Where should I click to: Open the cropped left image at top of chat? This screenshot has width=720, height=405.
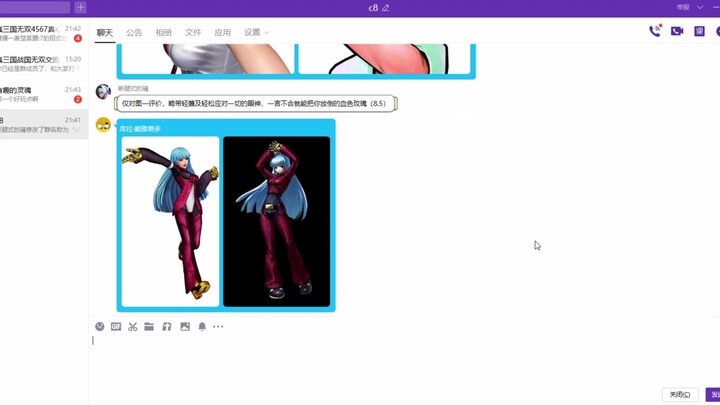pyautogui.click(x=208, y=59)
